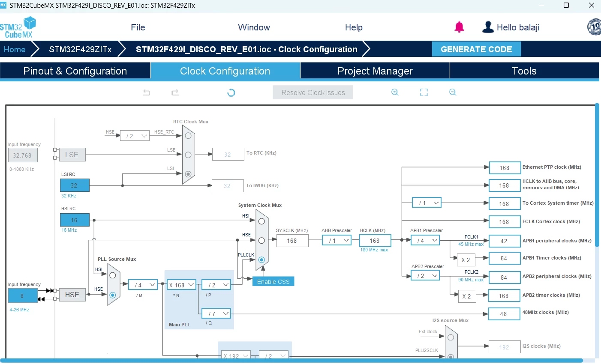Open the Help menu
This screenshot has width=601, height=364.
point(354,27)
